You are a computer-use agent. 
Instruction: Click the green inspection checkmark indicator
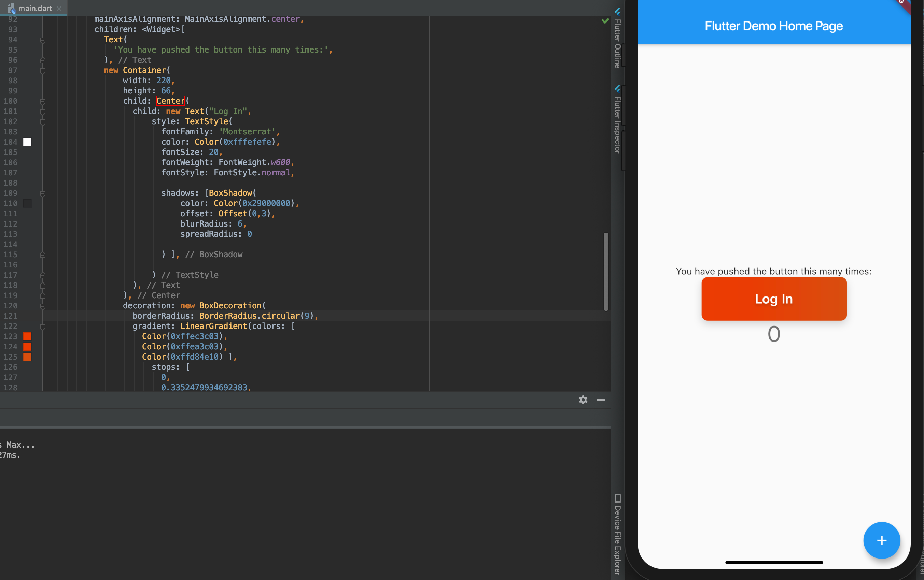click(605, 21)
